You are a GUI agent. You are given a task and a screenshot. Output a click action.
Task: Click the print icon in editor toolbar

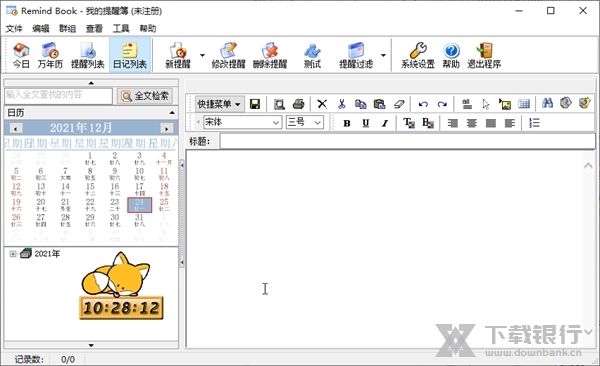click(298, 104)
